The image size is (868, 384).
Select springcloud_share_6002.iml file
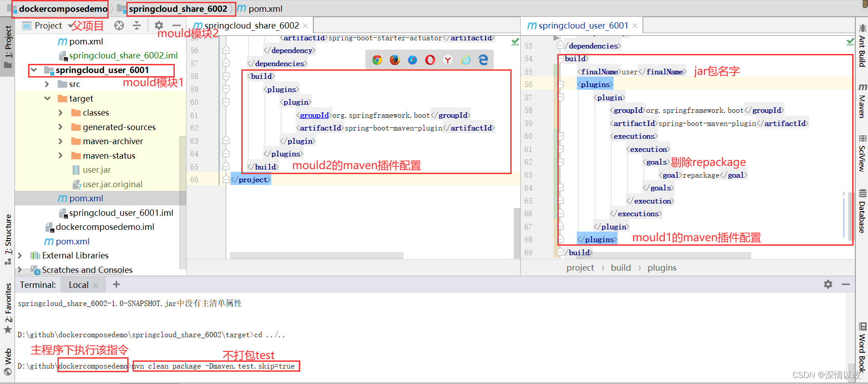tap(123, 55)
